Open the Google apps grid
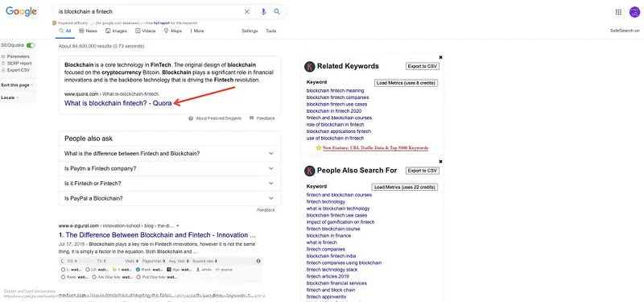This screenshot has height=302, width=644. [618, 12]
